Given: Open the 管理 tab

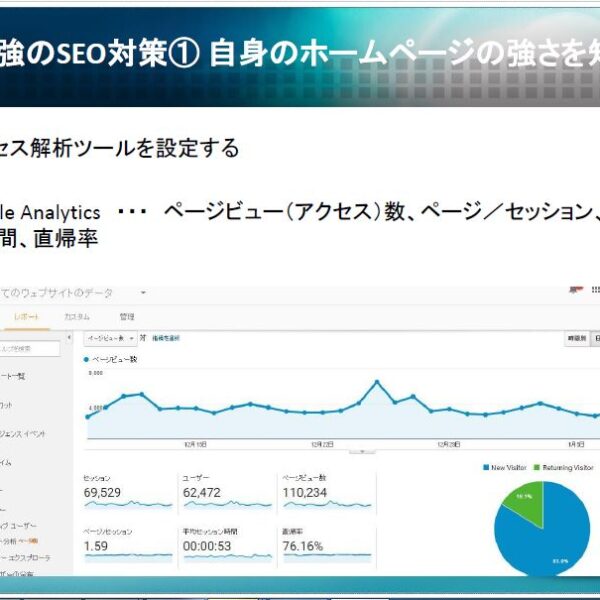Looking at the screenshot, I should (127, 316).
